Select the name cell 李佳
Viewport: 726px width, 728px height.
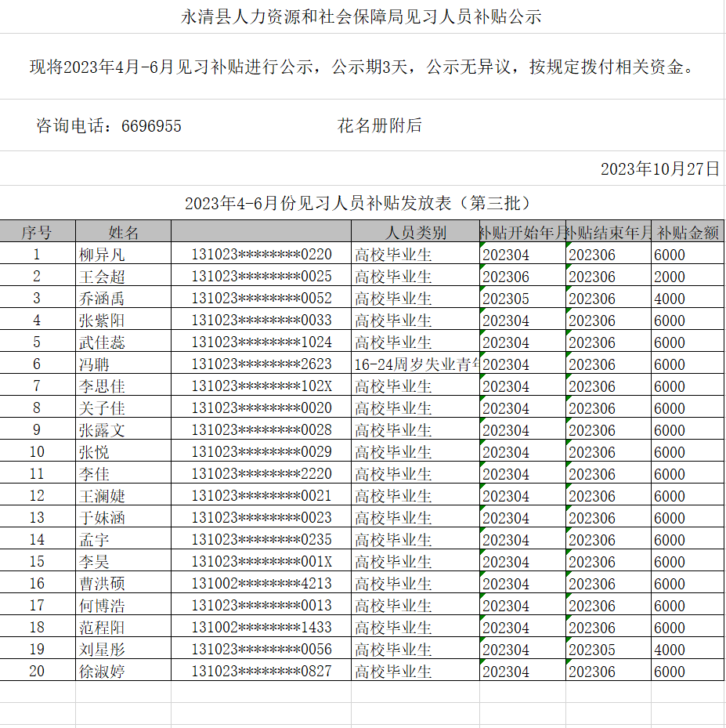click(x=124, y=473)
